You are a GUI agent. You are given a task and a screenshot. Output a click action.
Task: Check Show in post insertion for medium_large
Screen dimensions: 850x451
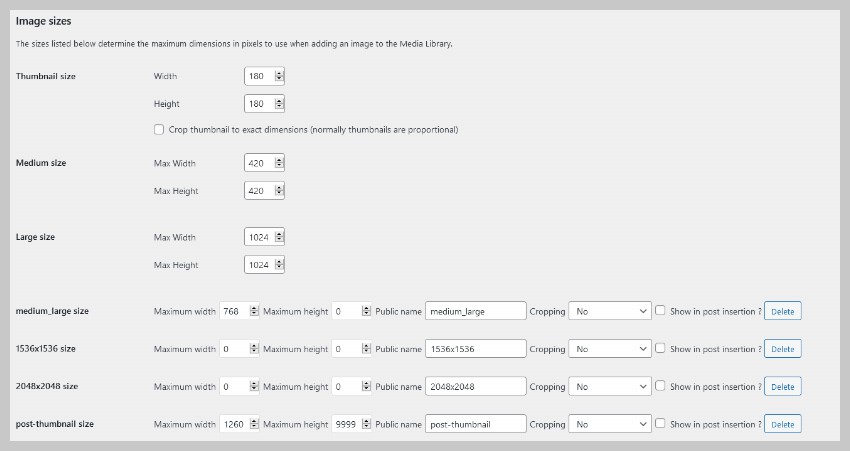click(x=660, y=311)
